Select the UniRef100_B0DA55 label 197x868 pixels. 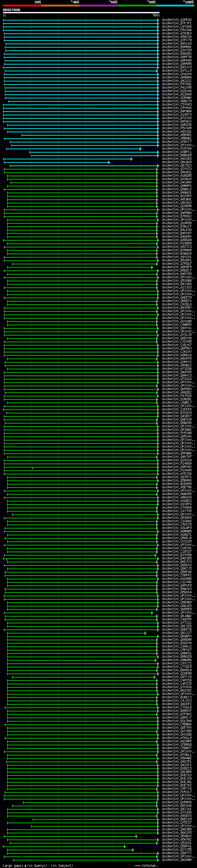point(177,484)
